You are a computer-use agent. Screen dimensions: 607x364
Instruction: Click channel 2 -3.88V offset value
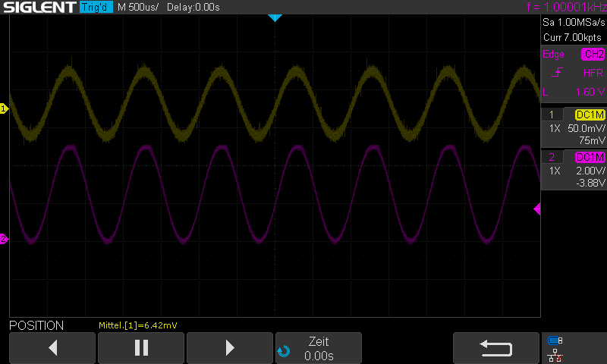coord(590,183)
